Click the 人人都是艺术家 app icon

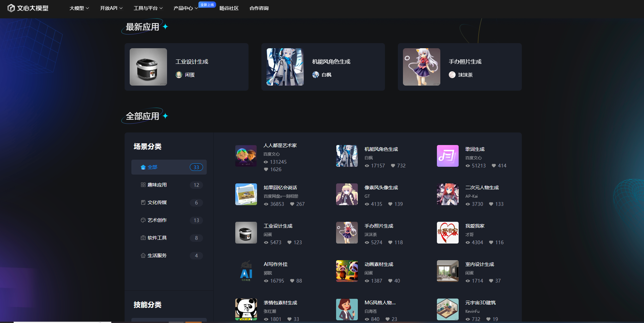point(246,156)
